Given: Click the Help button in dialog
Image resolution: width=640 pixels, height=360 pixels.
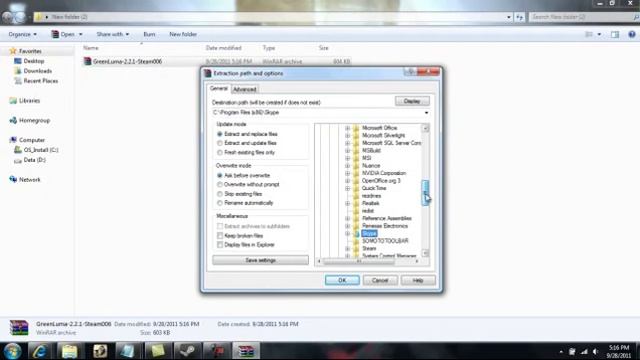Looking at the screenshot, I should click(418, 280).
